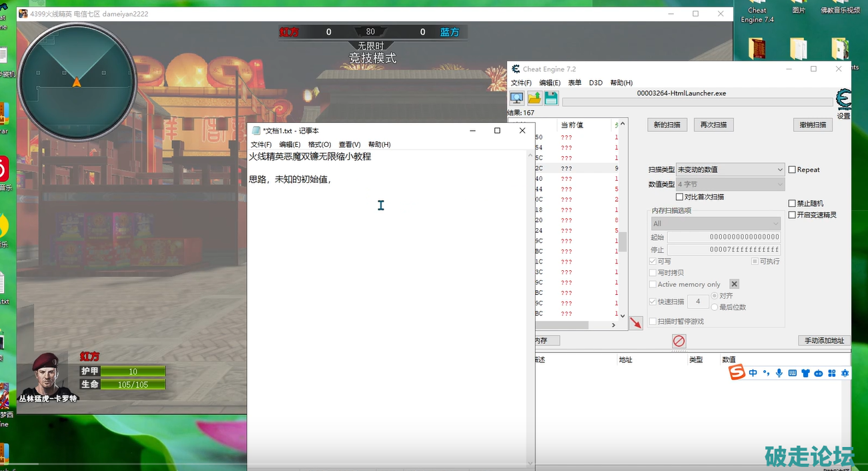Click the open file folder icon
The width and height of the screenshot is (868, 471).
point(534,98)
